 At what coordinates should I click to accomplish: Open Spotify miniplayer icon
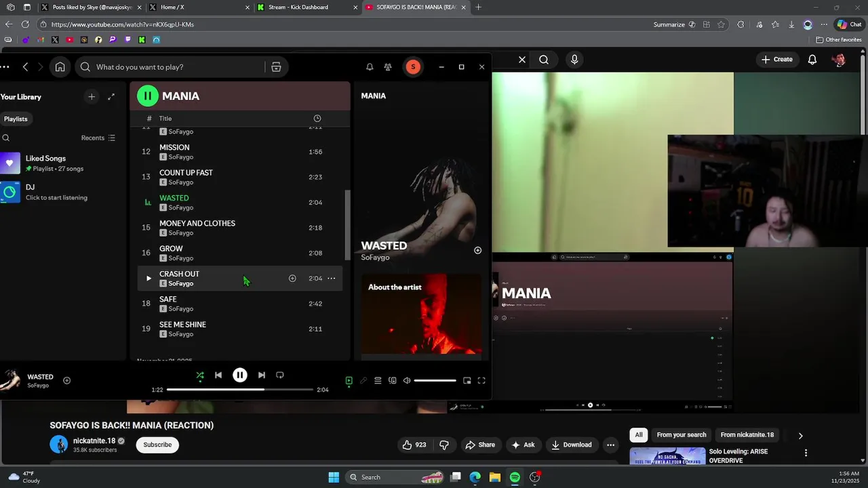click(467, 381)
